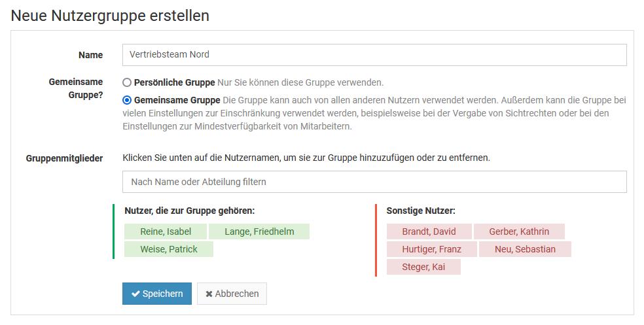The height and width of the screenshot is (325, 644).
Task: Remove Reine, Isabel from the group
Action: (x=166, y=231)
